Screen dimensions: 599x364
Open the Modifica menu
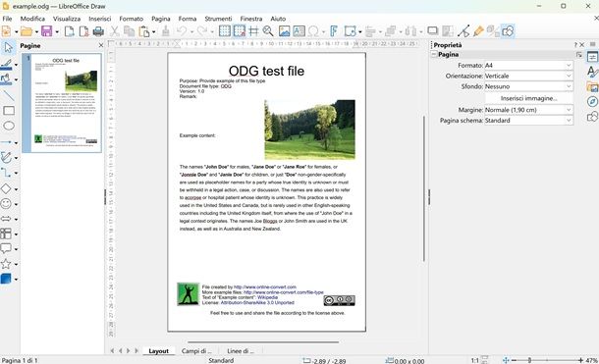[32, 19]
